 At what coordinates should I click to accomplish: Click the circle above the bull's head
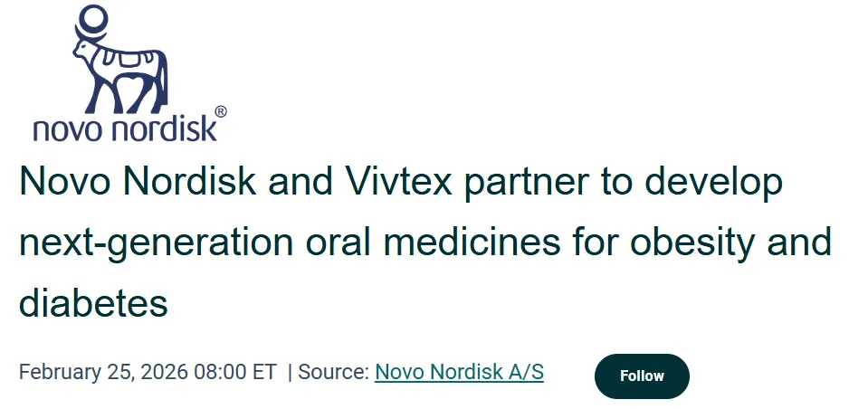tap(92, 19)
